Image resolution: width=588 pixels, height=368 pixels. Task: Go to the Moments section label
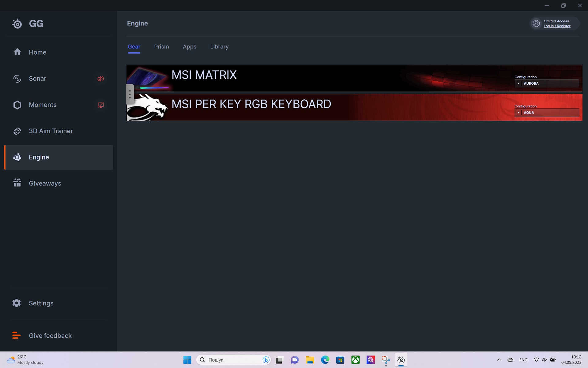[43, 105]
